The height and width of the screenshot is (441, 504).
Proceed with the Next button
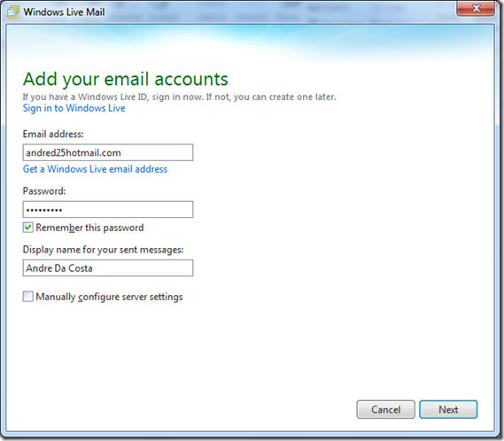(x=448, y=409)
